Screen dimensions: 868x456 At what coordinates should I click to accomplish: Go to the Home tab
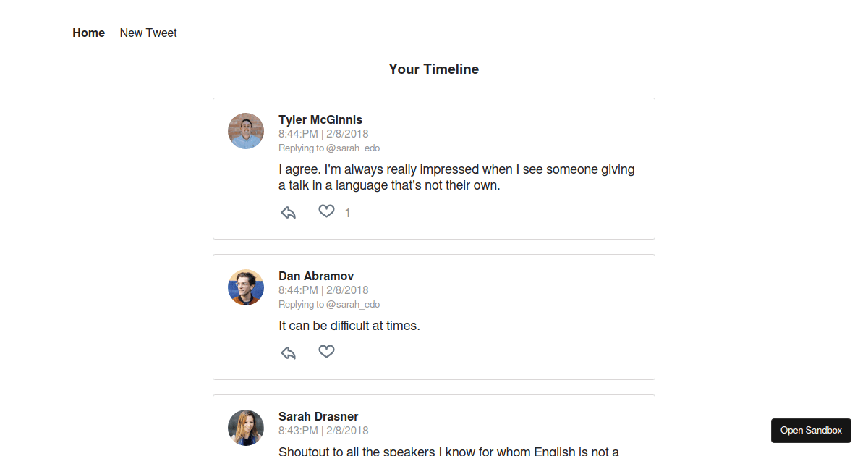point(89,33)
